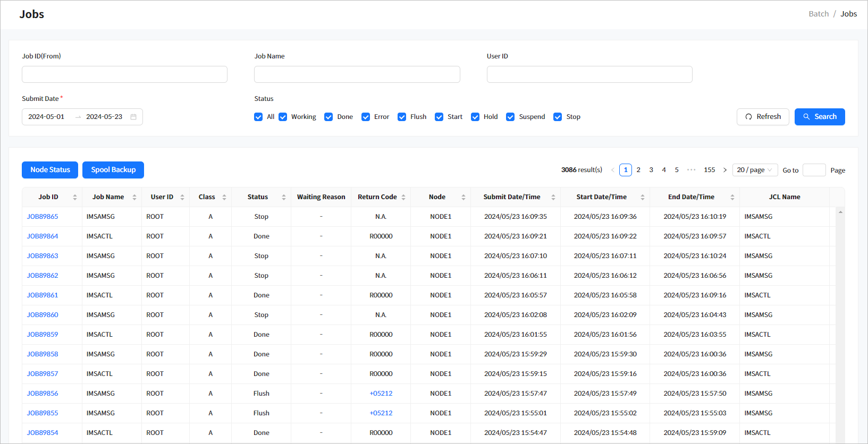
Task: Uncheck the Working status checkbox
Action: tap(283, 117)
